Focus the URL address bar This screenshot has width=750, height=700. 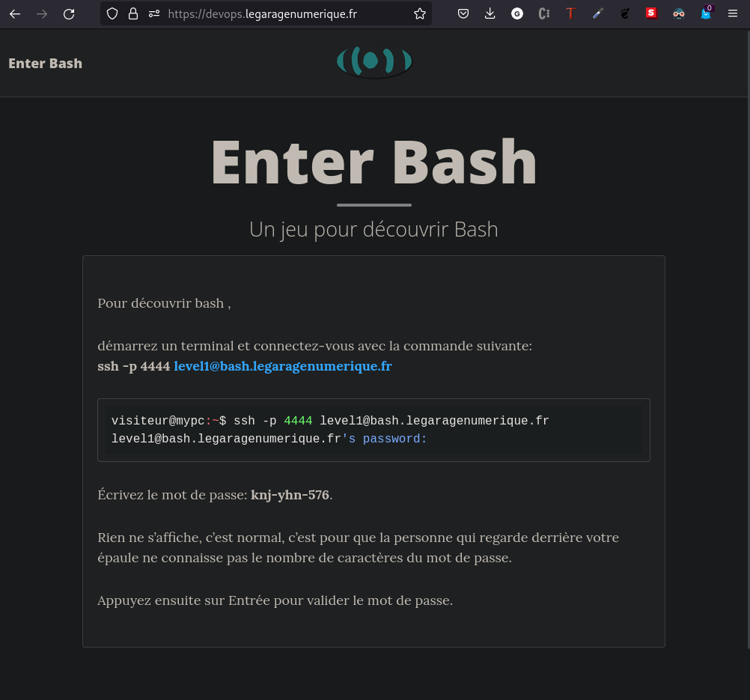coord(284,13)
